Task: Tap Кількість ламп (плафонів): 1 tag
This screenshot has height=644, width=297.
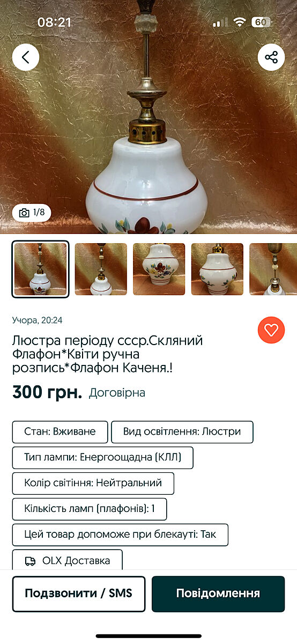Action: pyautogui.click(x=90, y=509)
